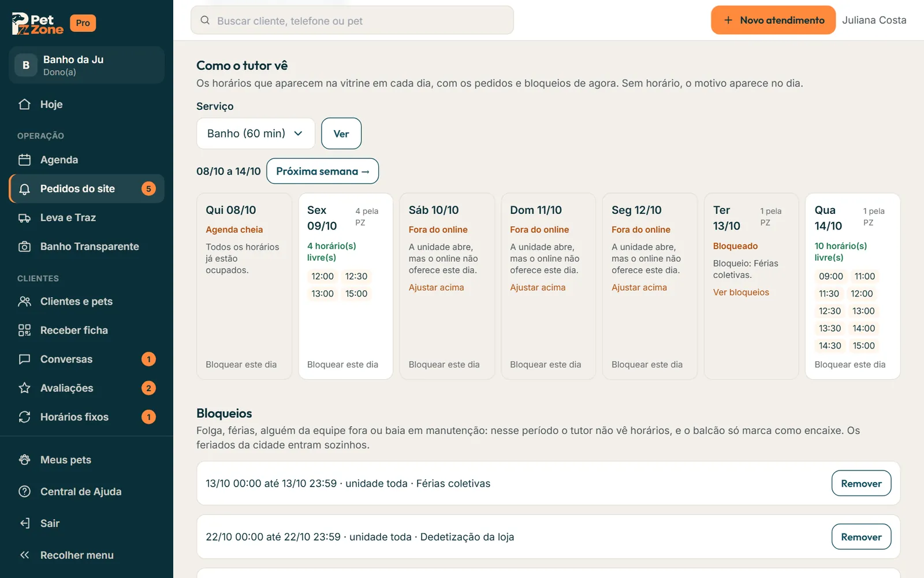
Task: Open Agenda via its calendar icon
Action: pyautogui.click(x=24, y=160)
